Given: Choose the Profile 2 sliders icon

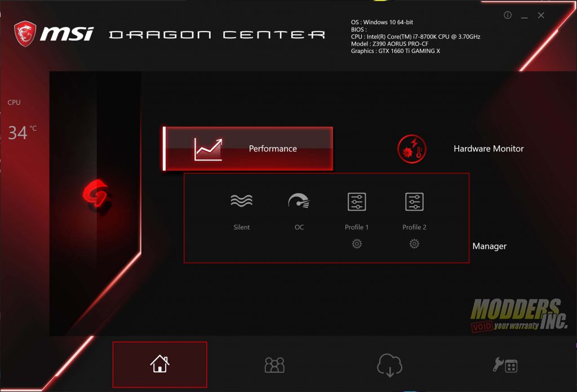Looking at the screenshot, I should point(414,202).
